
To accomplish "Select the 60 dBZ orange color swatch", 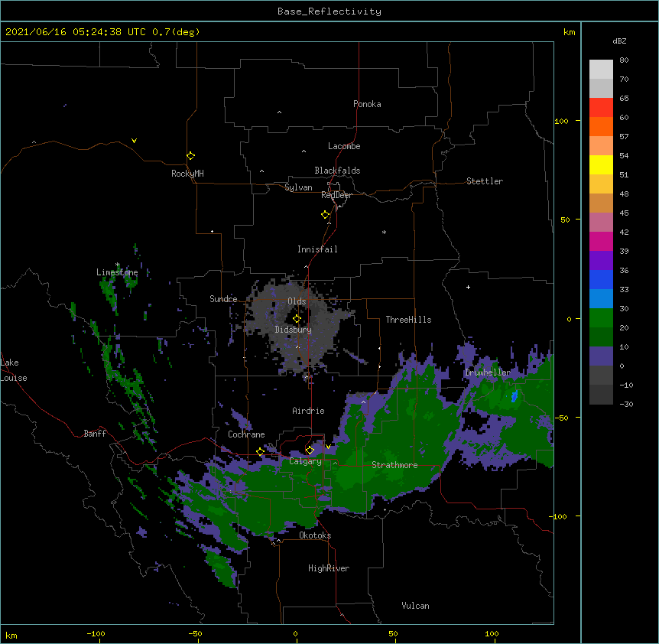I will coord(601,126).
